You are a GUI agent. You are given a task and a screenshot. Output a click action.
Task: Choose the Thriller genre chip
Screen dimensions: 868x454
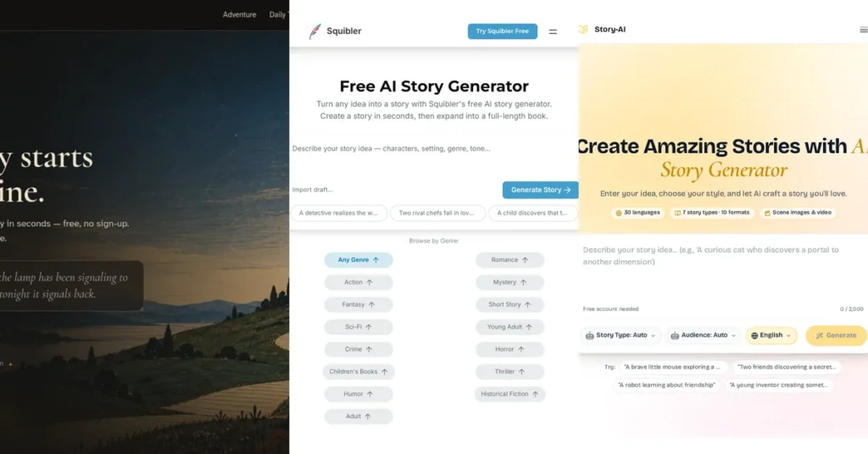click(509, 372)
